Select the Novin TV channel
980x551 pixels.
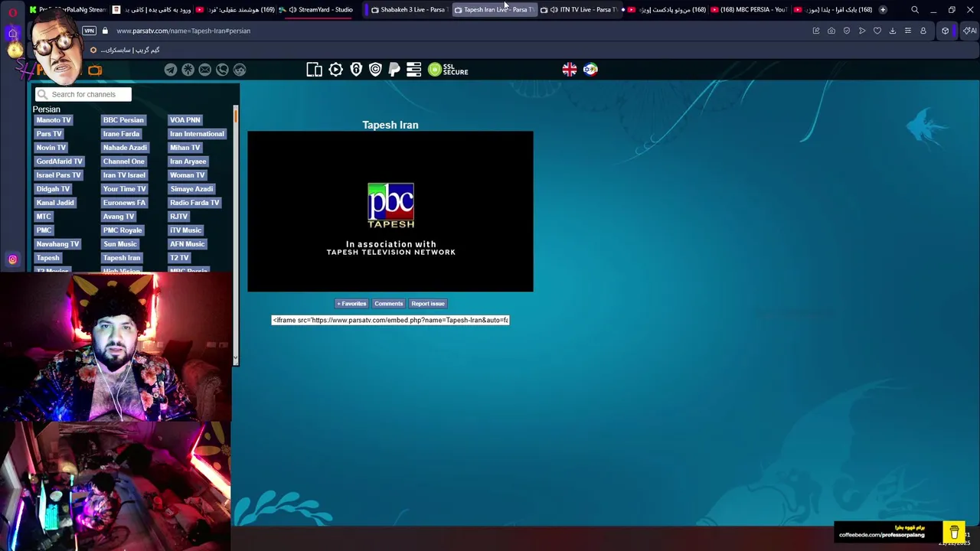(51, 148)
